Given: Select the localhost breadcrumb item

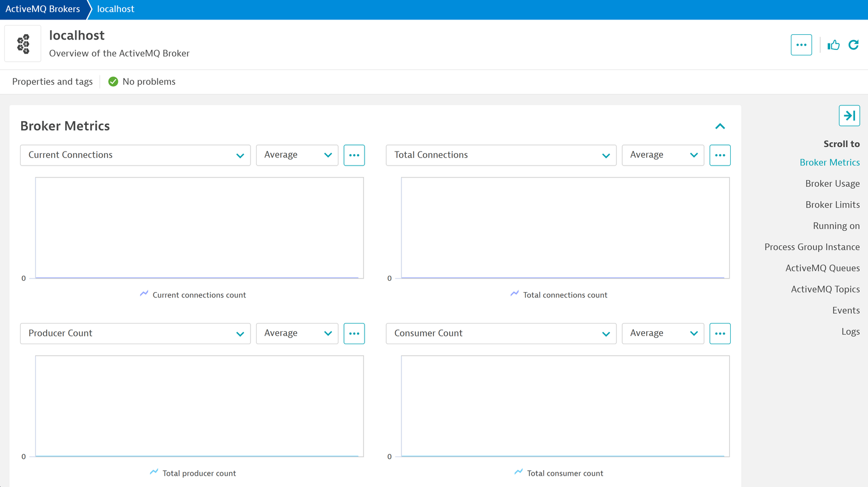Looking at the screenshot, I should click(116, 9).
